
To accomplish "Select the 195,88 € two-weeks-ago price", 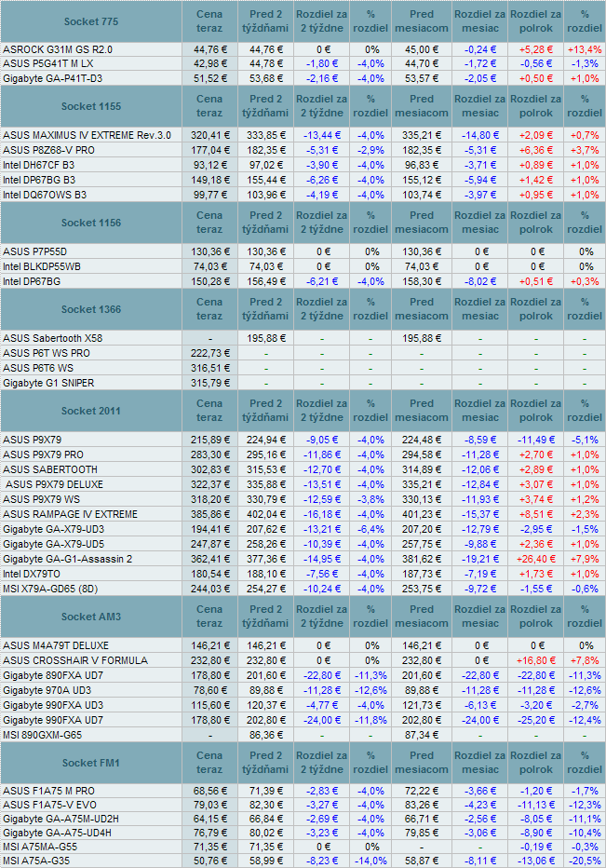I will 267,338.
